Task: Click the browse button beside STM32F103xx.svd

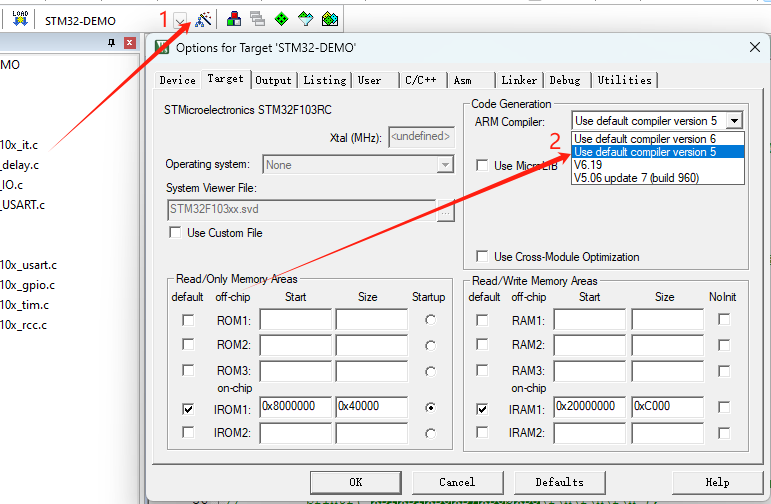Action: click(x=445, y=211)
